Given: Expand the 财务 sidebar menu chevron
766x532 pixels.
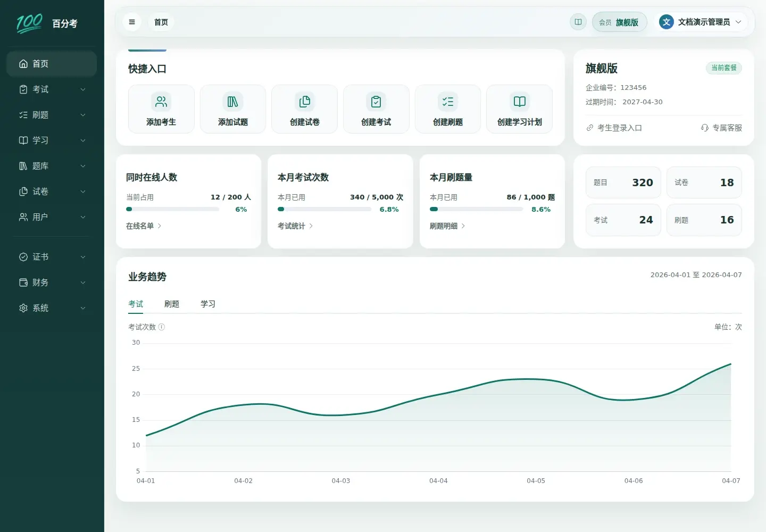Looking at the screenshot, I should [x=83, y=282].
